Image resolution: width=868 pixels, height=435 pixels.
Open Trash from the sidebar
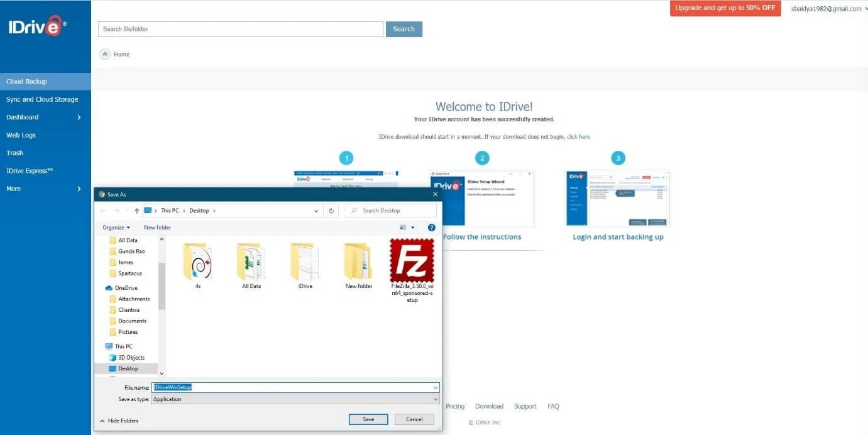pos(14,152)
